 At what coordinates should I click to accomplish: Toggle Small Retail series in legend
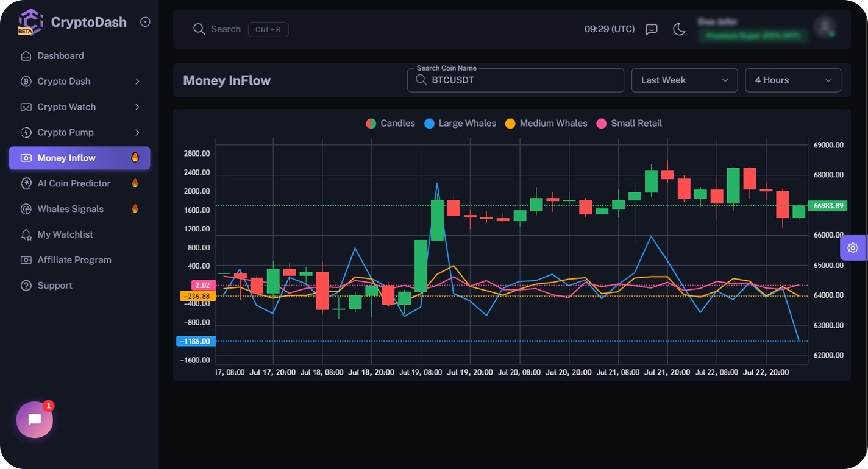(x=629, y=124)
